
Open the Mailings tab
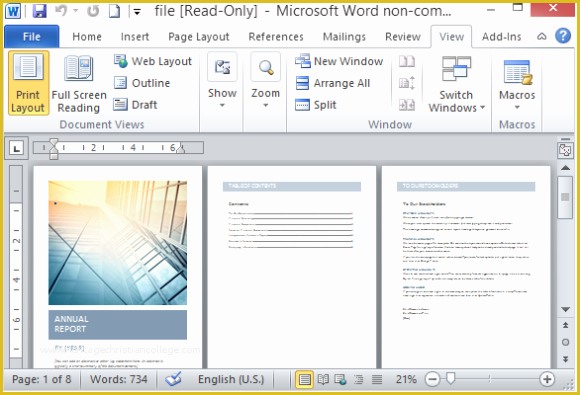click(x=344, y=37)
